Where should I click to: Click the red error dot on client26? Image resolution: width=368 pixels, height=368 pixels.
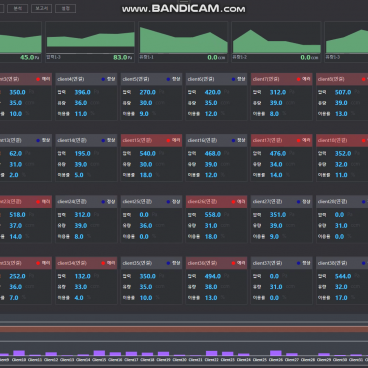coord(233,202)
